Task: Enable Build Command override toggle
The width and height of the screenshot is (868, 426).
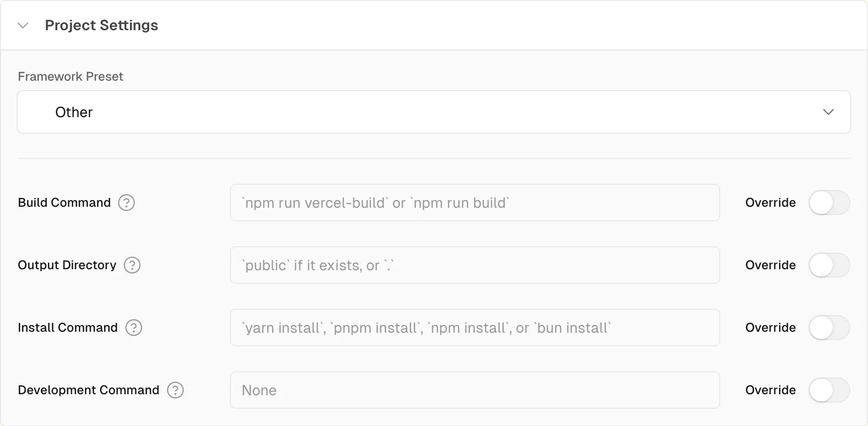Action: 829,203
